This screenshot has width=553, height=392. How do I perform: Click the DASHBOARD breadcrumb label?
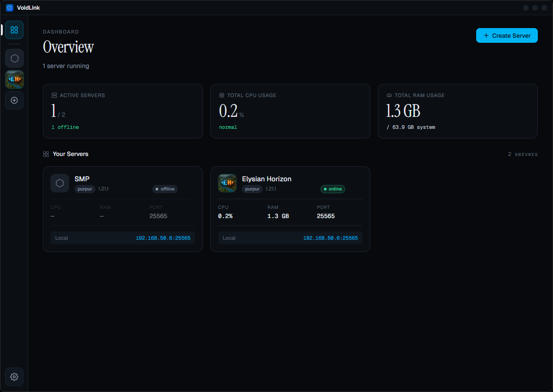pos(61,32)
